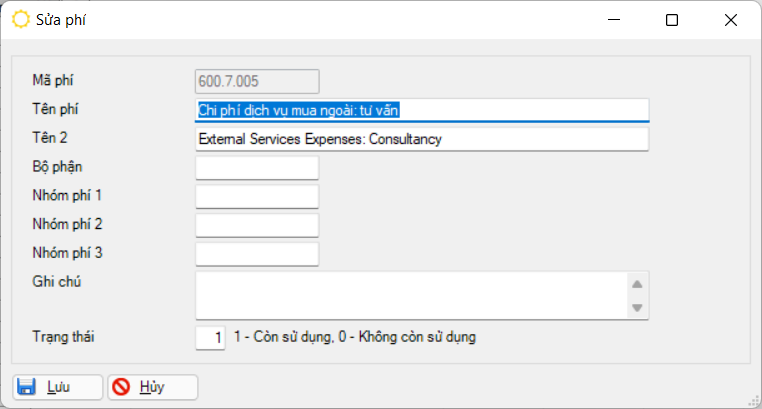
Task: Click the Sửa phí title bar text
Action: [62, 19]
